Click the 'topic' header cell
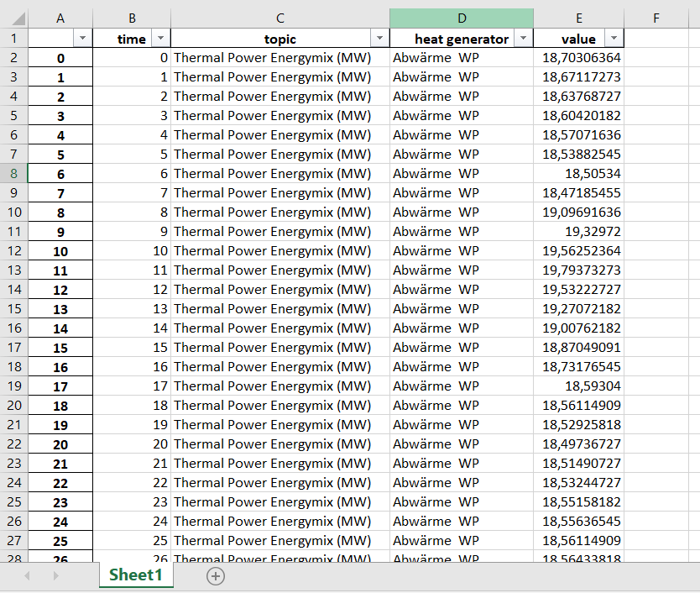 point(279,39)
